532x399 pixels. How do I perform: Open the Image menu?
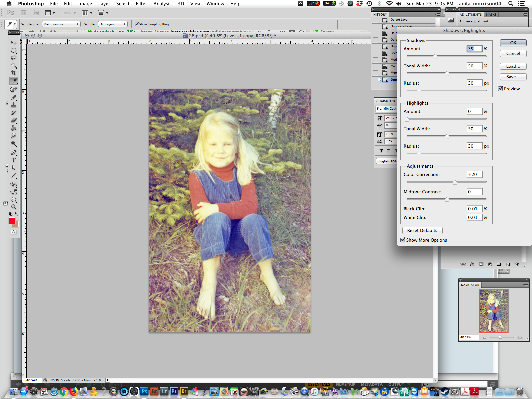85,4
